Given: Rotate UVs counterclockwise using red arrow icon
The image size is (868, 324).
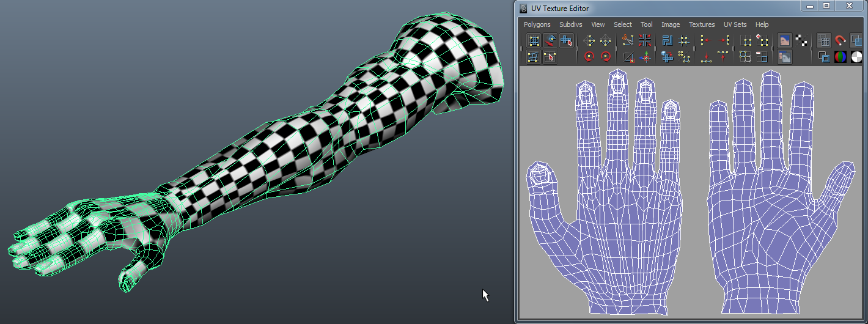Looking at the screenshot, I should point(589,57).
